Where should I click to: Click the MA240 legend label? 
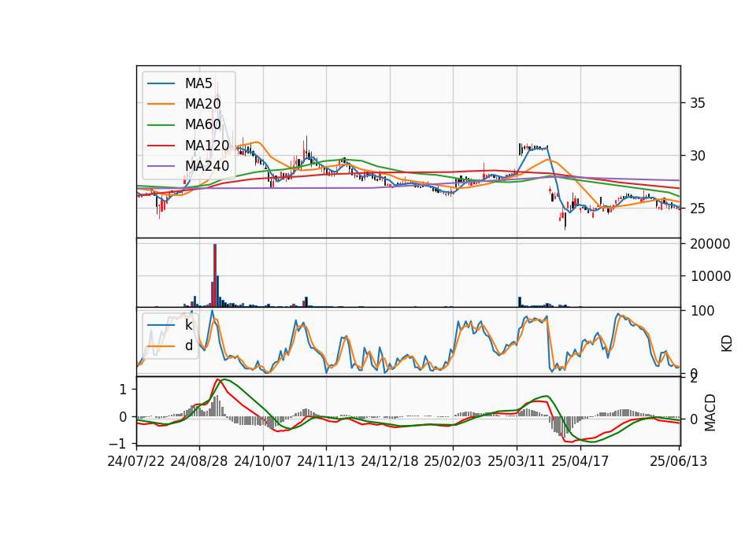coord(207,166)
